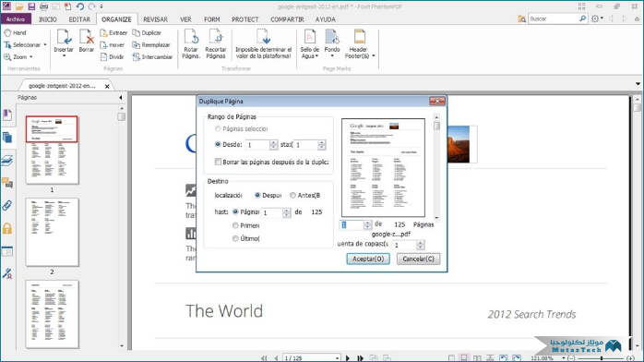The height and width of the screenshot is (362, 644).
Task: Switch to the PROTECT ribbon tab
Action: click(x=244, y=19)
